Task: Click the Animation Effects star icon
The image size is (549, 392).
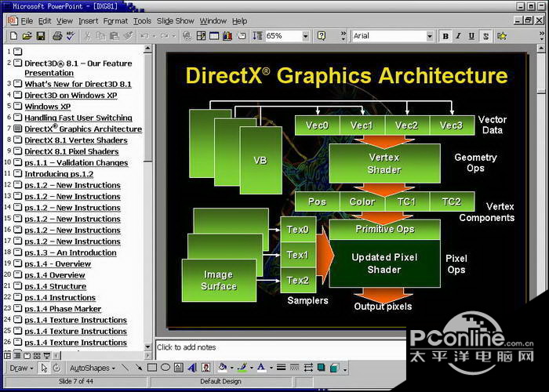Action: tap(502, 36)
